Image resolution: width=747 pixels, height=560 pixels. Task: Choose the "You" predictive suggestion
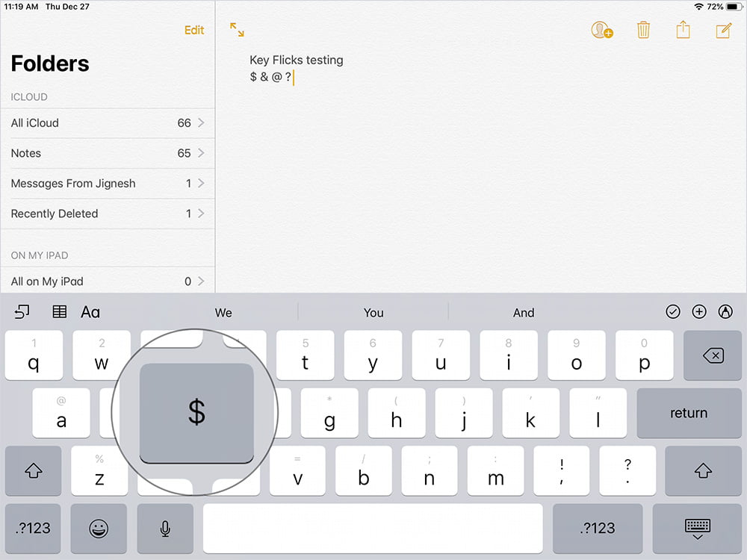373,313
